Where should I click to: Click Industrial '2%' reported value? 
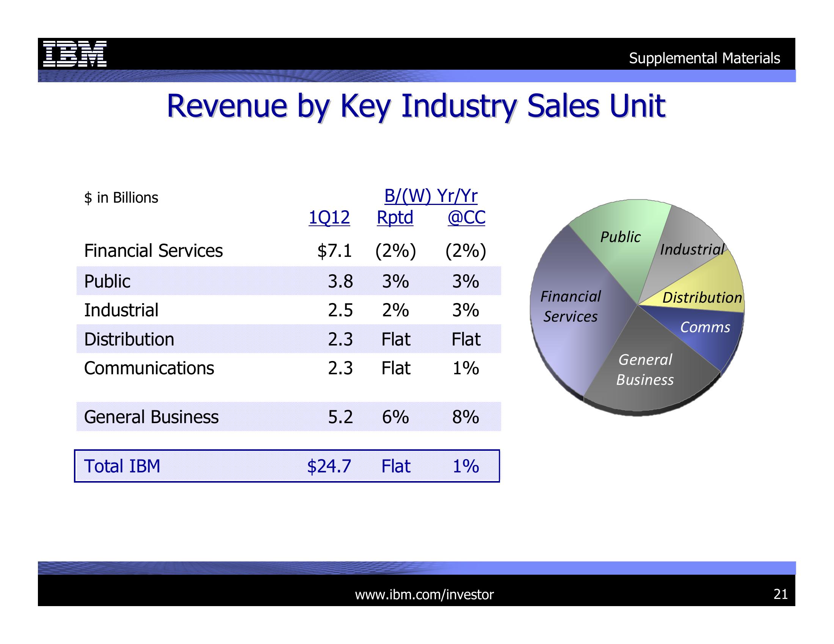(x=396, y=310)
